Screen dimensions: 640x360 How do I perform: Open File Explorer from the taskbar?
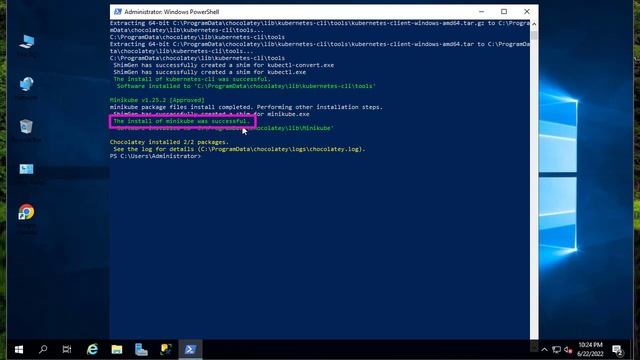[x=117, y=350]
